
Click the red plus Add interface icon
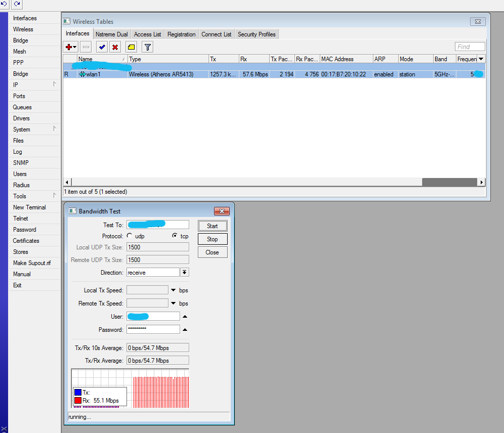coord(69,47)
